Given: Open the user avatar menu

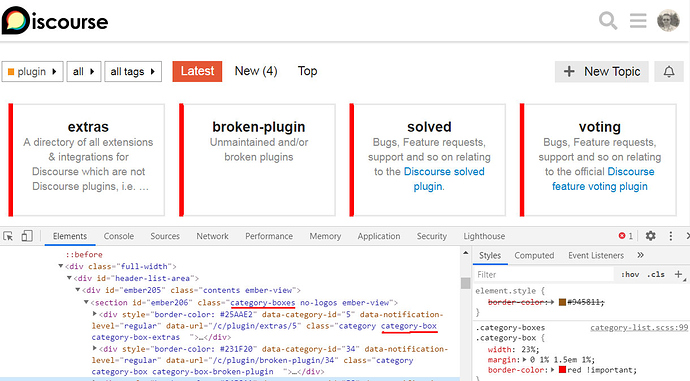Looking at the screenshot, I should tap(668, 20).
